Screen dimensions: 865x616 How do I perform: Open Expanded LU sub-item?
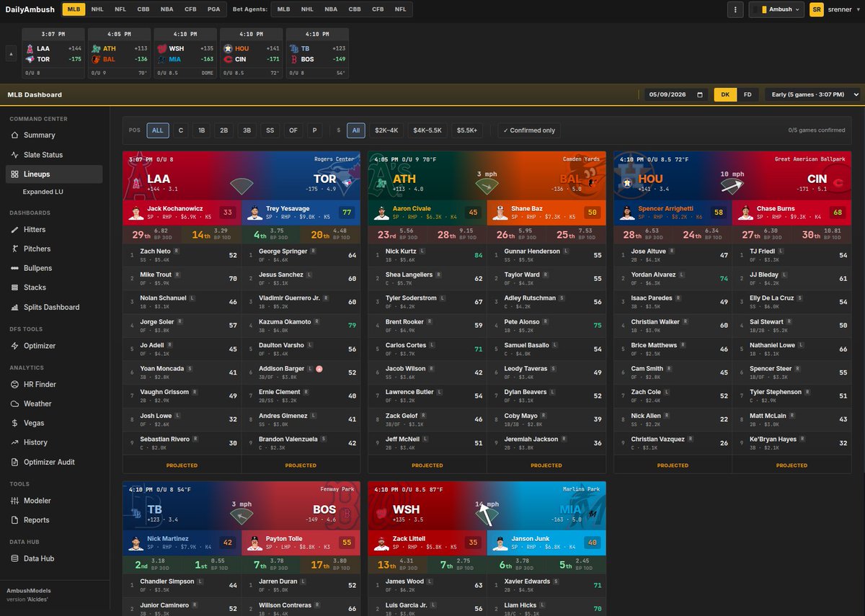[43, 192]
